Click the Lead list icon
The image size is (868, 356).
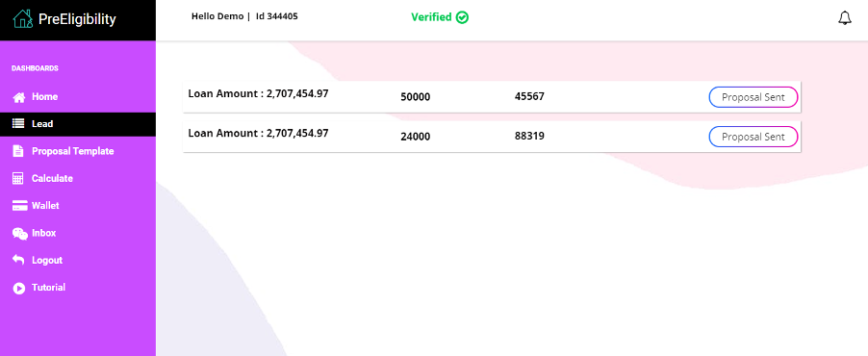(x=19, y=124)
